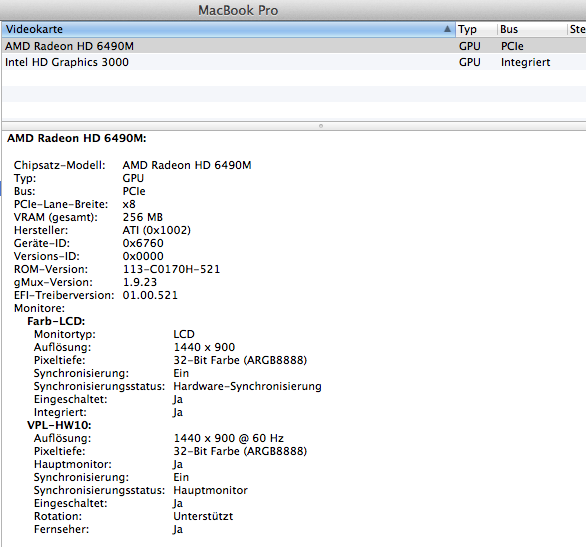586x547 pixels.
Task: Click the gMux-Version value 1.9.23
Action: click(140, 282)
